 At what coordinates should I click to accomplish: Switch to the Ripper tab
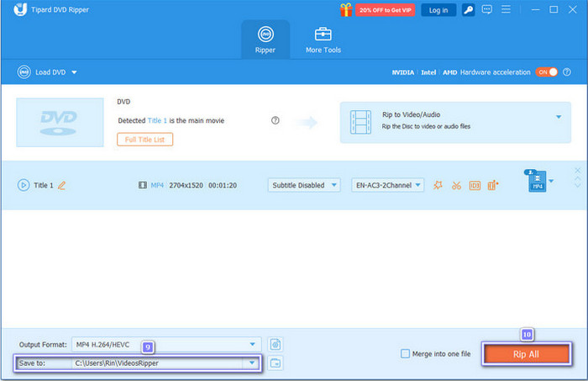(265, 40)
